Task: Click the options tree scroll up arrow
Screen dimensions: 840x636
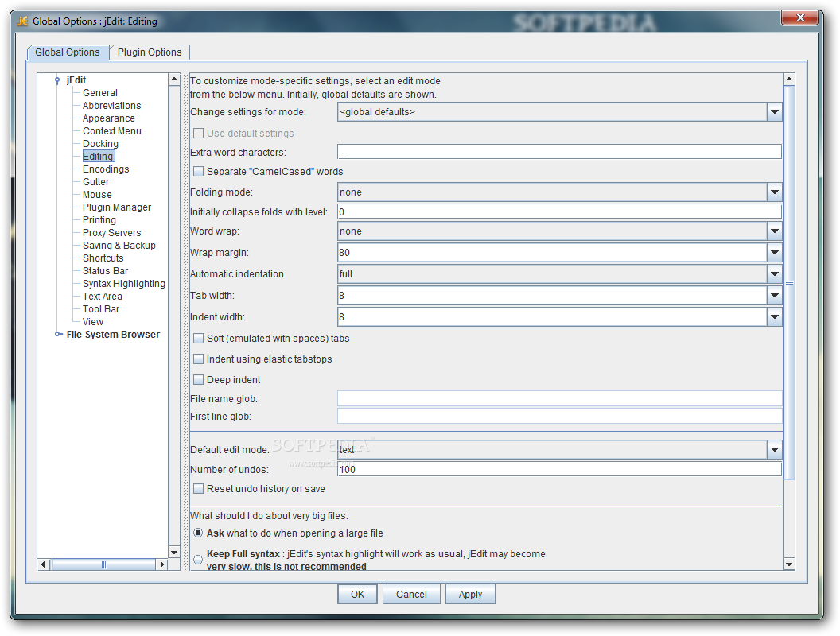Action: (x=174, y=79)
